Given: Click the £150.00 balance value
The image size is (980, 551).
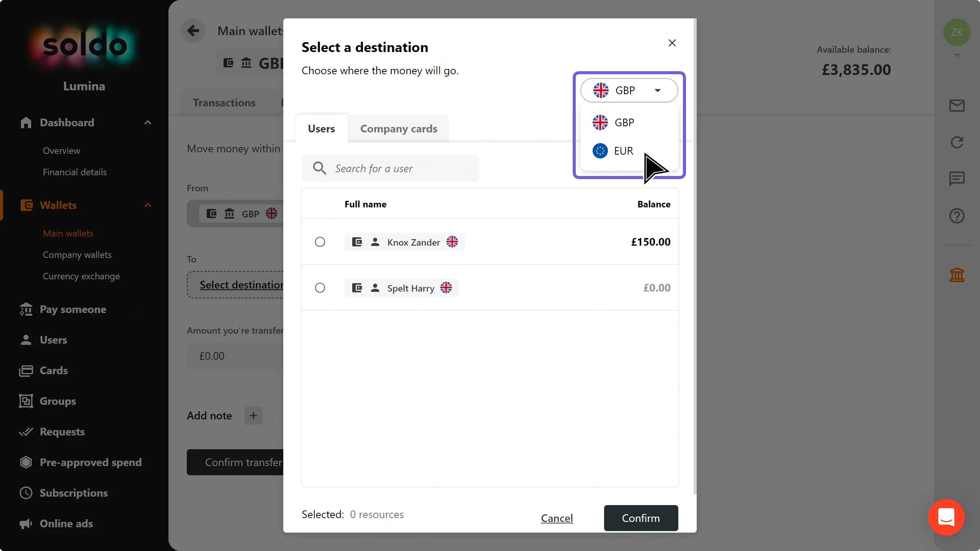Looking at the screenshot, I should tap(651, 242).
